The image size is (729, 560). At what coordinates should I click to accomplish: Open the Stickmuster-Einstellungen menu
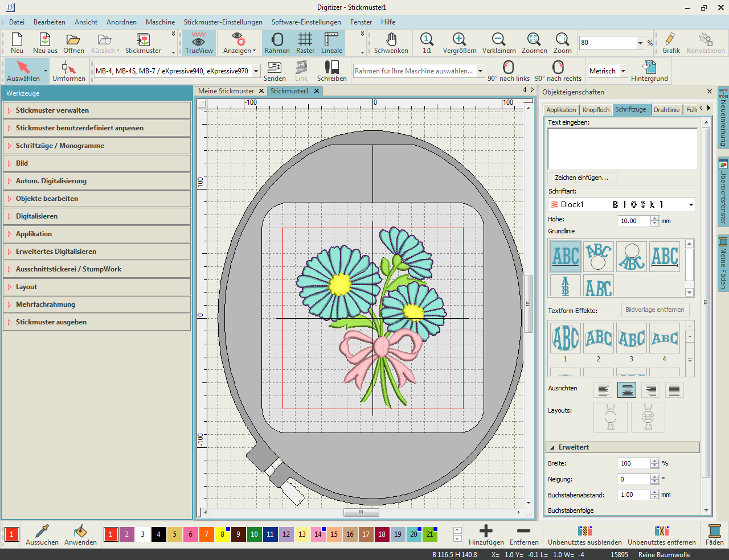coord(223,22)
